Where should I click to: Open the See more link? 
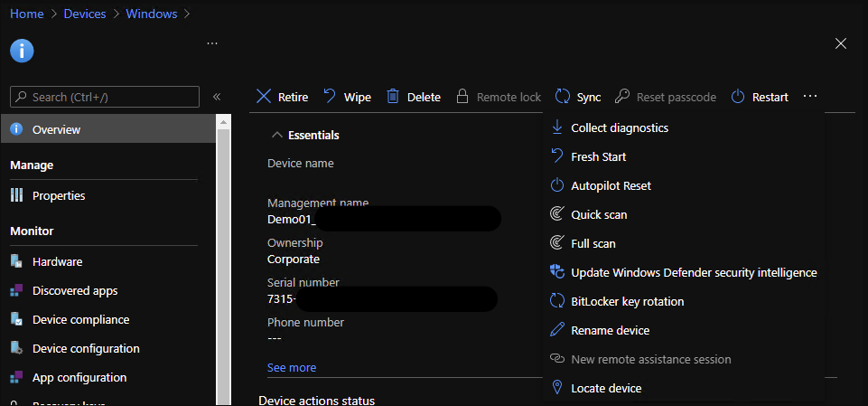point(292,367)
